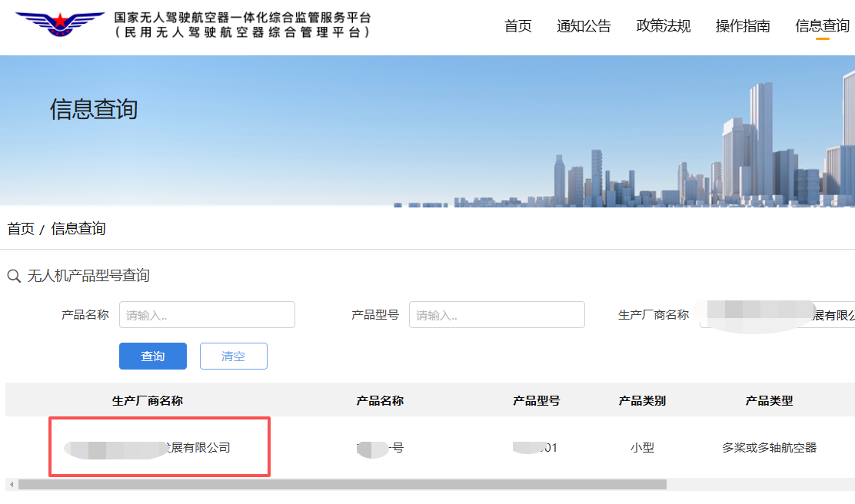This screenshot has height=504, width=855.
Task: Click 首页 in the breadcrumb trail
Action: (x=20, y=228)
